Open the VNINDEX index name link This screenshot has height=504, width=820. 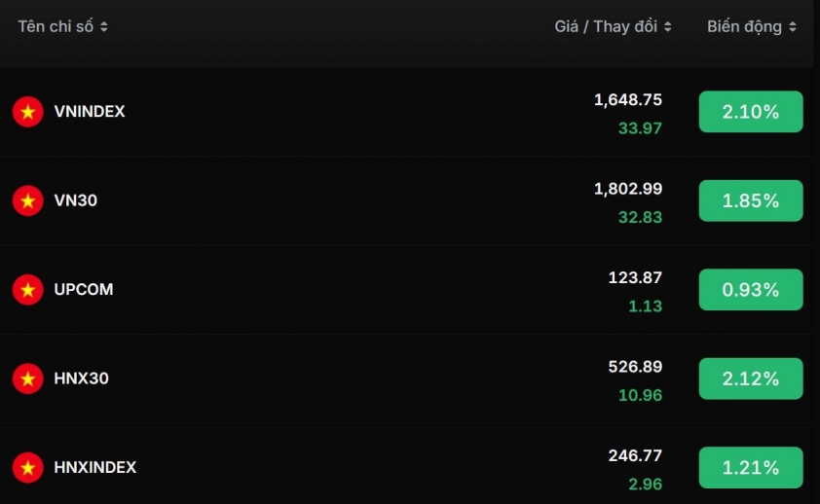click(x=90, y=112)
